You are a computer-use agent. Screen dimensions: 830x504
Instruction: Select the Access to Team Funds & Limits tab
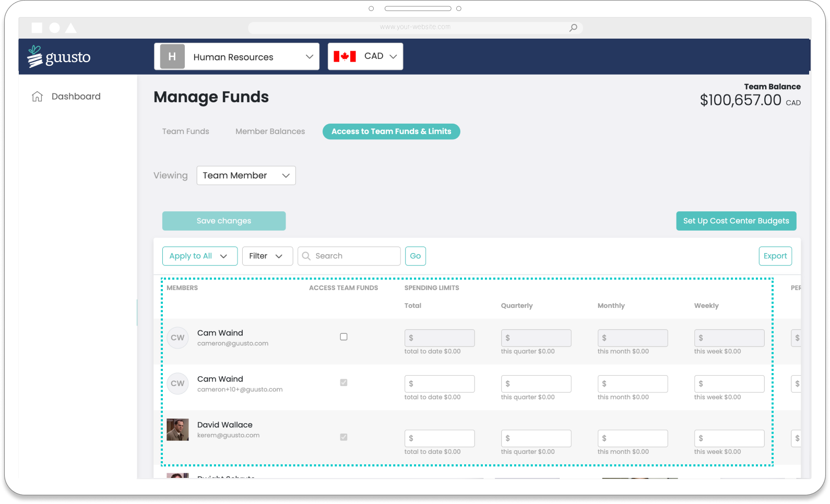pos(392,131)
